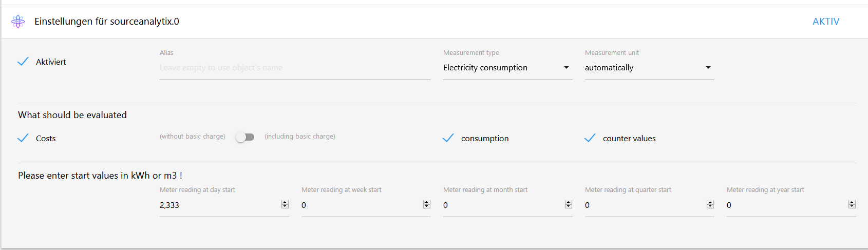Screen dimensions: 868x250
Task: Uncheck the Aktiviert checkbox
Action: pos(23,62)
